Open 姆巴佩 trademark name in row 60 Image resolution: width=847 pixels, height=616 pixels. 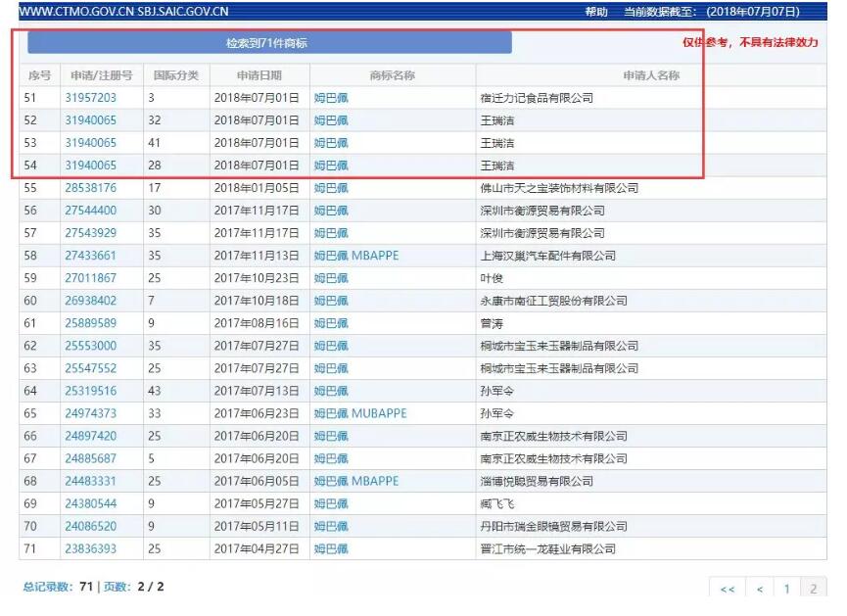click(331, 301)
